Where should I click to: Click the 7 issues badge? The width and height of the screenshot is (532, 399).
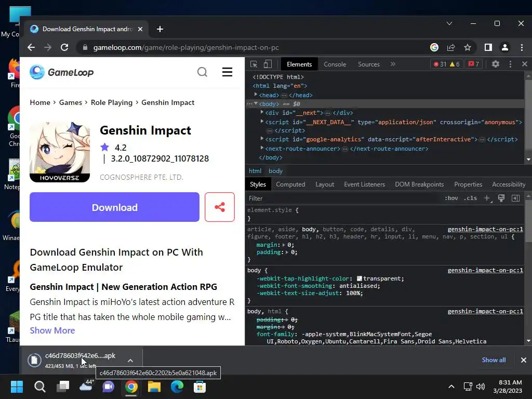coord(474,64)
